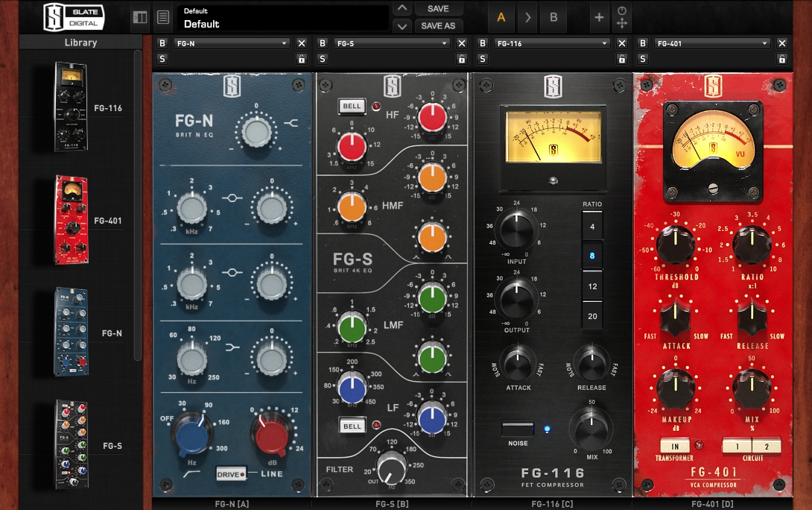
Task: Lock the FG-116 module slot
Action: tap(622, 59)
